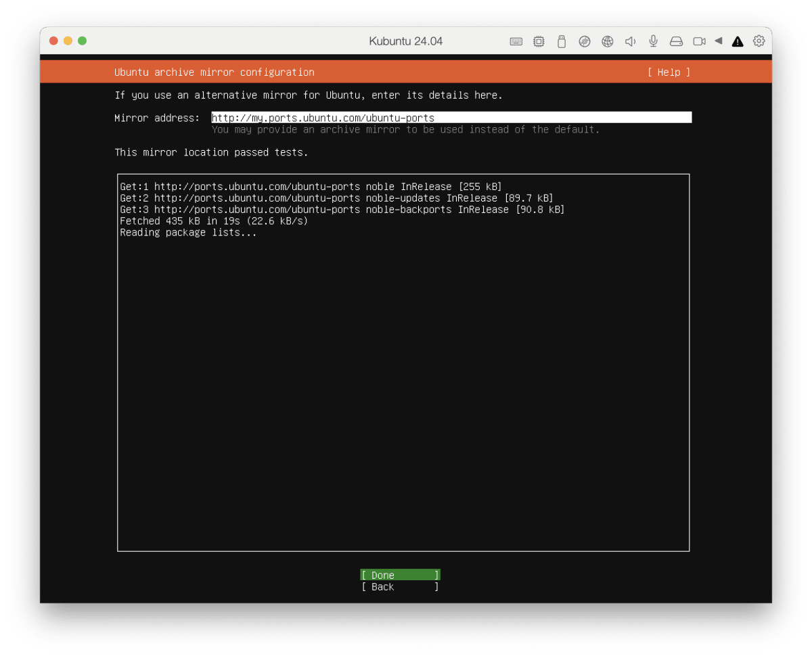Click 'Reading package lists...' line
The image size is (812, 656).
[x=188, y=233]
